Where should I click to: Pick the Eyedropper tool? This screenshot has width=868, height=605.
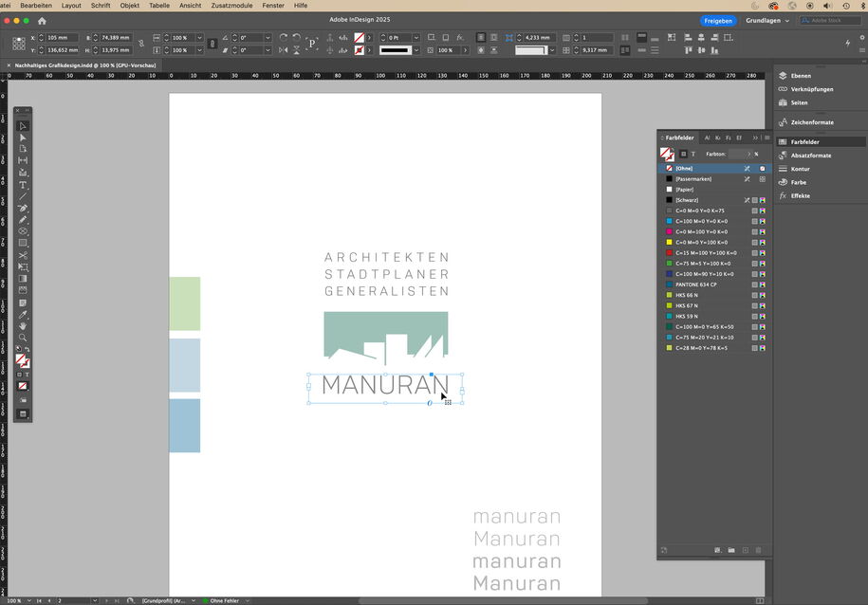24,315
